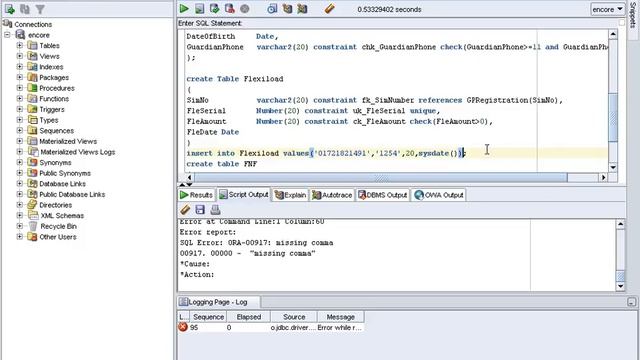Open the SQL History icon
Image resolution: width=640 pixels, height=360 pixels.
(272, 9)
